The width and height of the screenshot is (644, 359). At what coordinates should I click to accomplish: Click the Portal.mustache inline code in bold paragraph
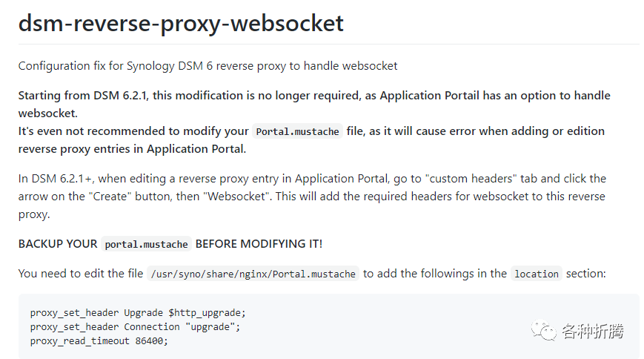[x=297, y=131]
